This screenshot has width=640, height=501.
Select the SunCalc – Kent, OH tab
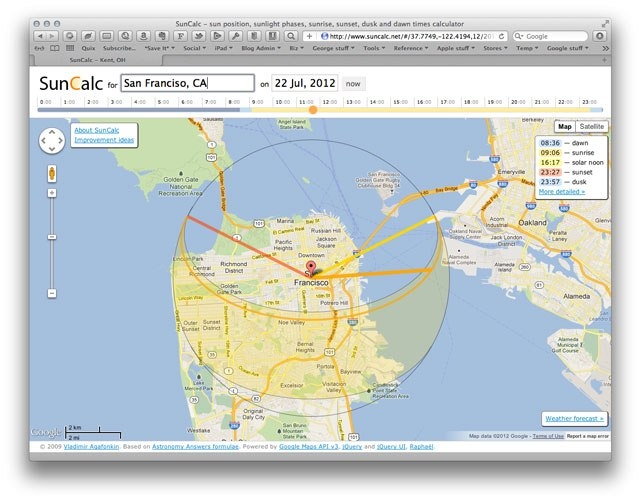pyautogui.click(x=102, y=60)
